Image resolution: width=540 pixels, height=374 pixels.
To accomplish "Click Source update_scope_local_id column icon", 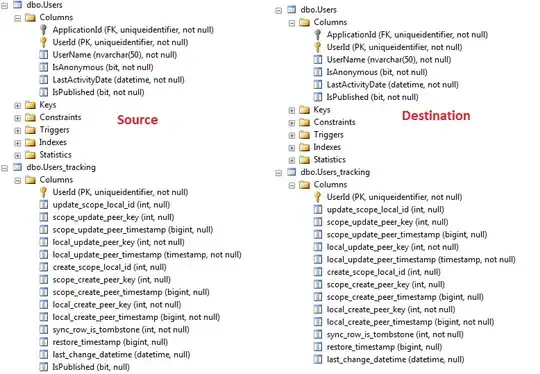I will (43, 205).
